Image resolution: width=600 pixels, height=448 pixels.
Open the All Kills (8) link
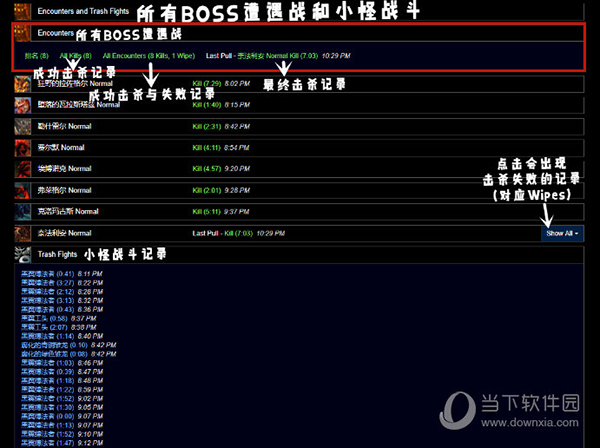pos(75,56)
